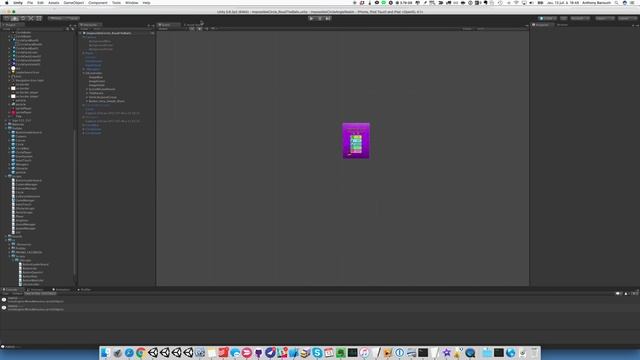Switch to the tab next to Scene
Image resolution: width=640 pixels, height=360 pixels.
193,25
